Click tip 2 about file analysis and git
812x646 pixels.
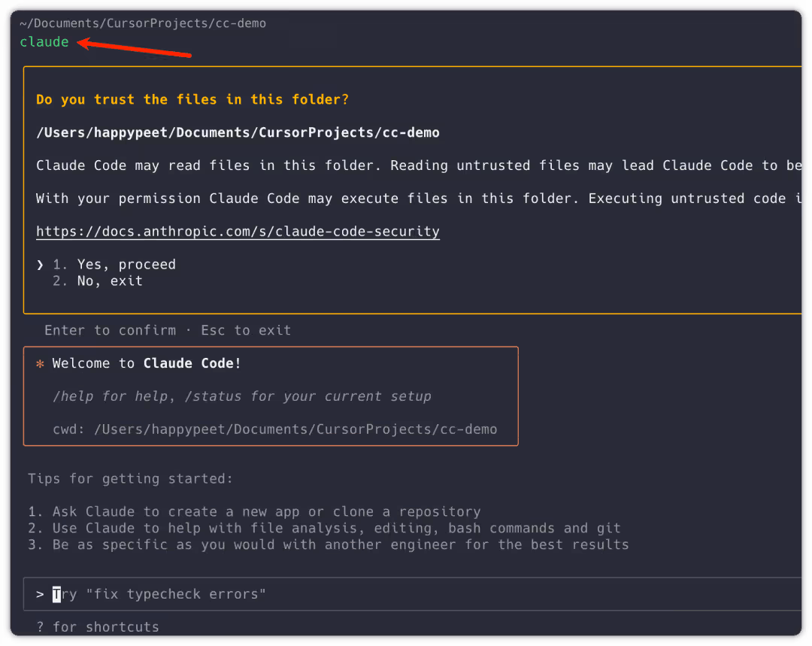pos(324,528)
